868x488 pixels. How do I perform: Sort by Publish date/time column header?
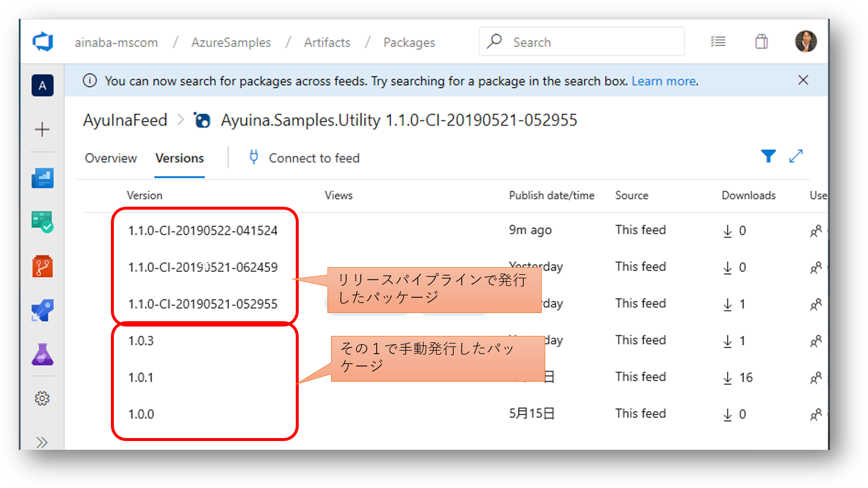coord(552,196)
